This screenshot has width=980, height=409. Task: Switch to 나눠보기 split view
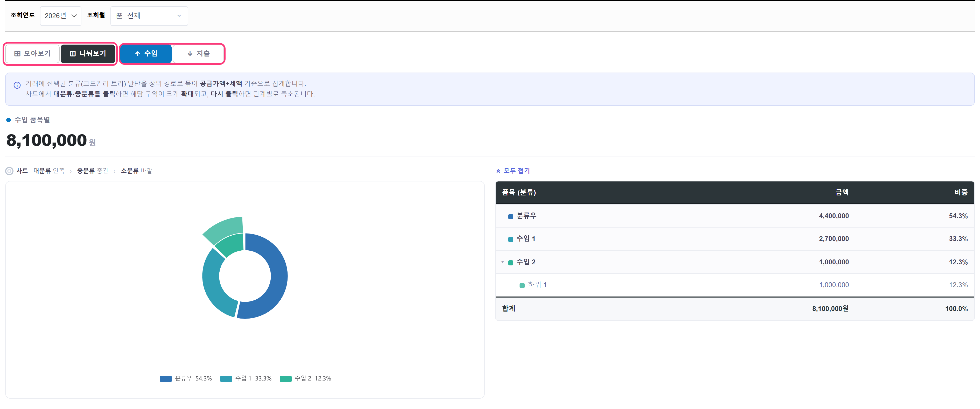point(88,53)
